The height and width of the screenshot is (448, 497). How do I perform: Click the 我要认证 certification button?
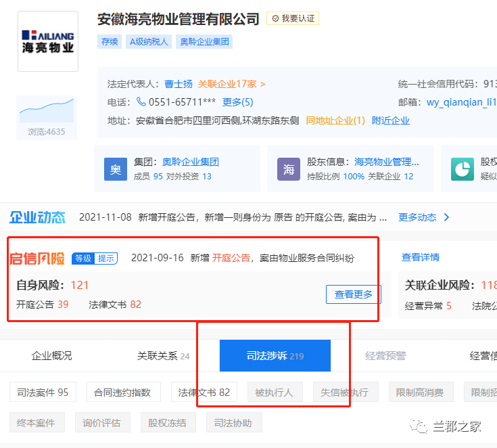tap(293, 18)
